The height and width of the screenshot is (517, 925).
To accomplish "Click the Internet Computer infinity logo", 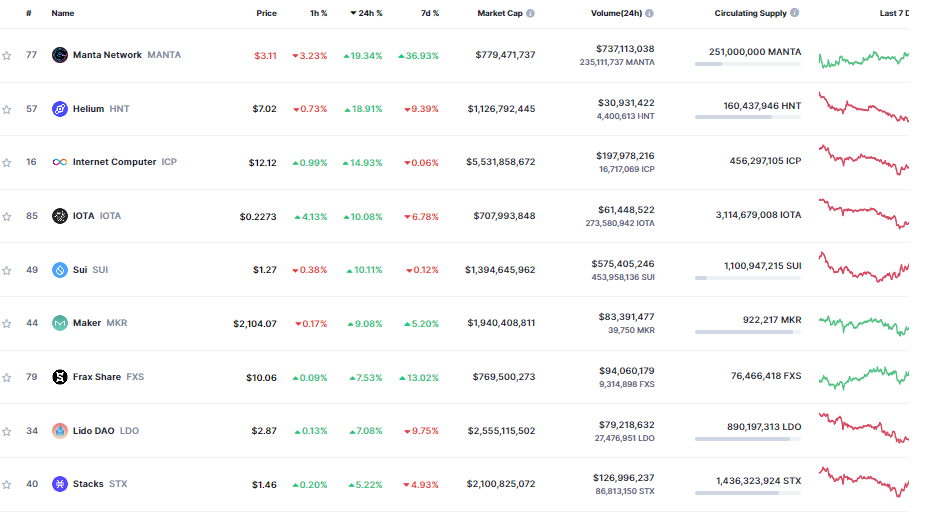I will (59, 162).
